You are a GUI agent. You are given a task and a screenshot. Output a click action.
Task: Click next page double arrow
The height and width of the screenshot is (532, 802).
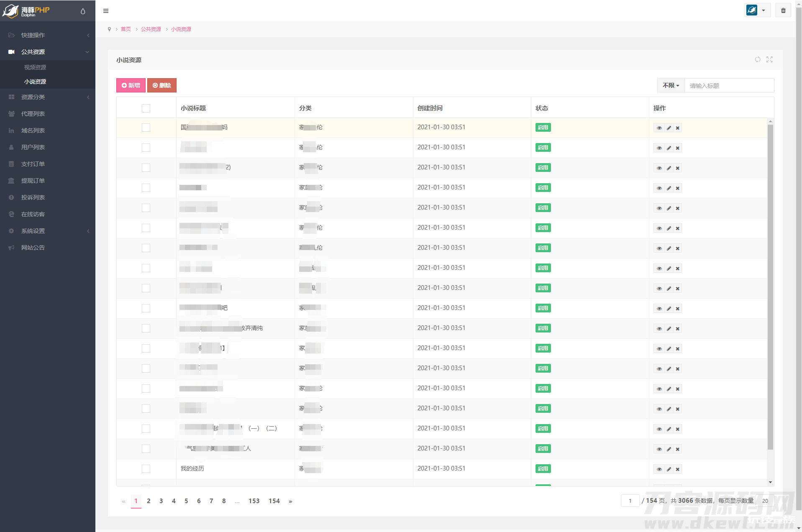(290, 501)
